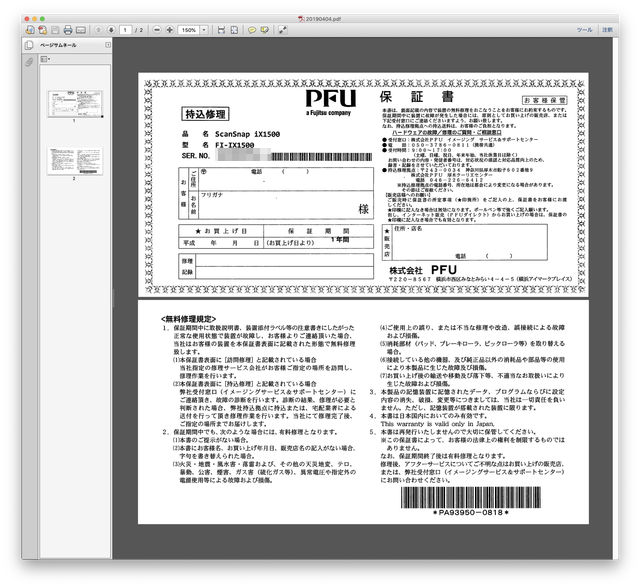This screenshot has height=588, width=640.
Task: Zoom in with the plus button
Action: click(169, 30)
